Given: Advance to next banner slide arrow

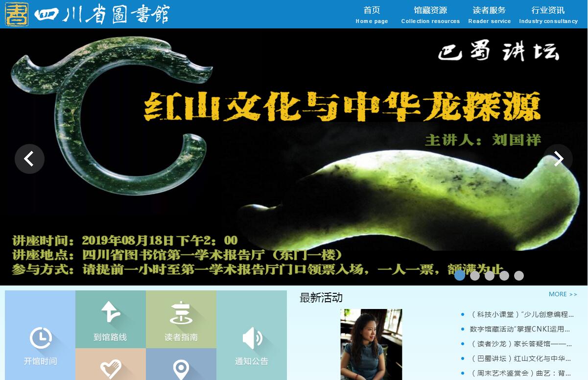Looking at the screenshot, I should pos(558,159).
